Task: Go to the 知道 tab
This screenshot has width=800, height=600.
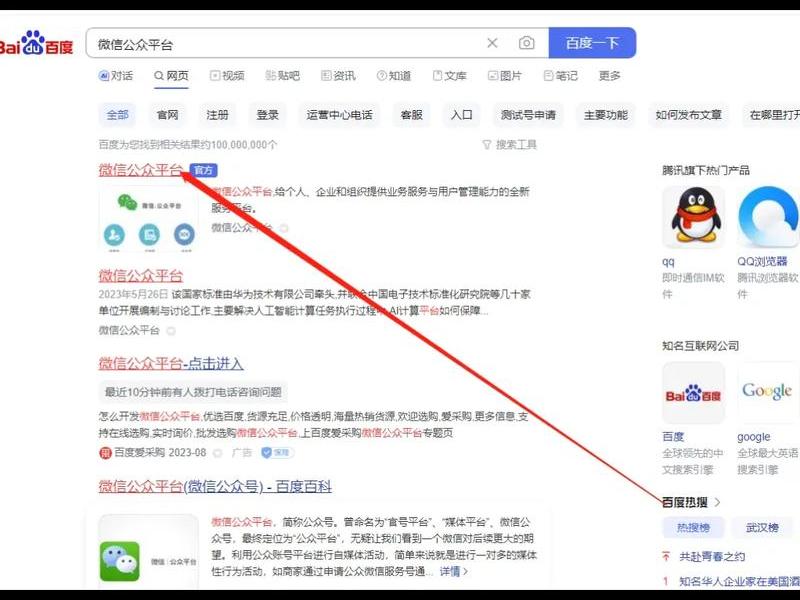Action: pyautogui.click(x=393, y=76)
